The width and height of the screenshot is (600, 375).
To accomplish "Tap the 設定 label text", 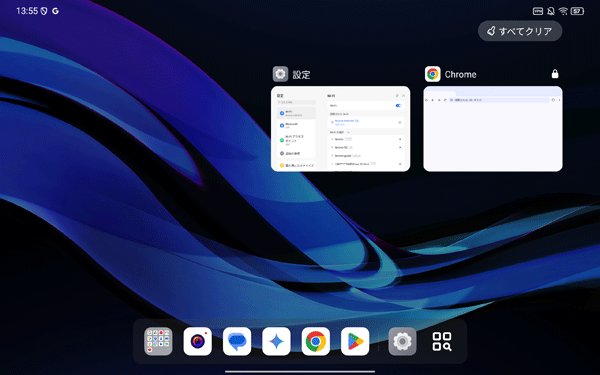I will [x=301, y=75].
